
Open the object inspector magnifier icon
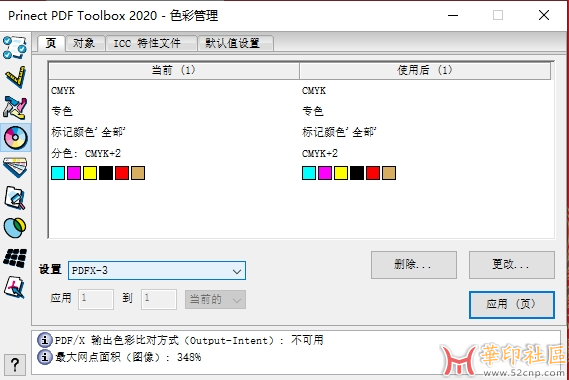(15, 198)
